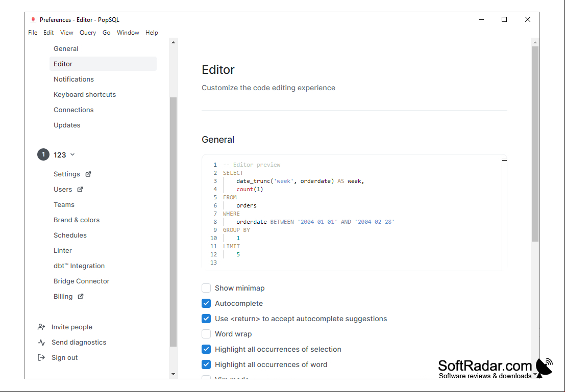Open the Schedules section

70,236
